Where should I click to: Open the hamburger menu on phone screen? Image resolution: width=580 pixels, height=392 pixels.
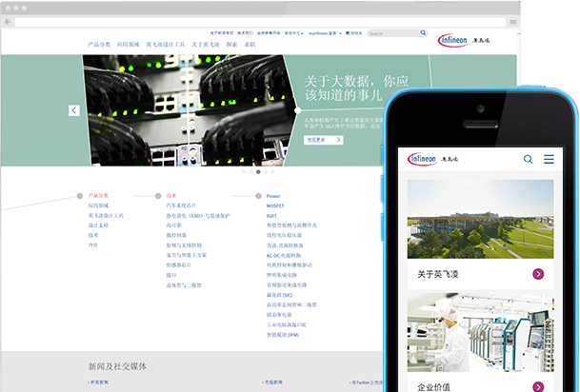pos(549,159)
